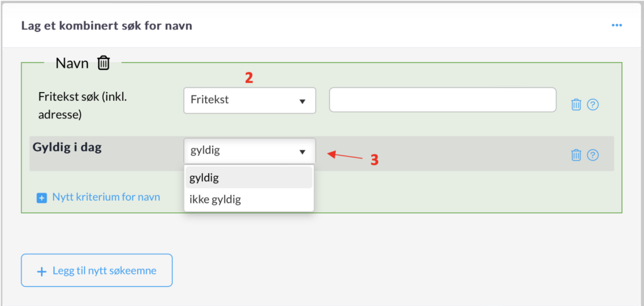Click the red number 2 annotation
Viewport: 644px width, 306px height.
[x=249, y=79]
